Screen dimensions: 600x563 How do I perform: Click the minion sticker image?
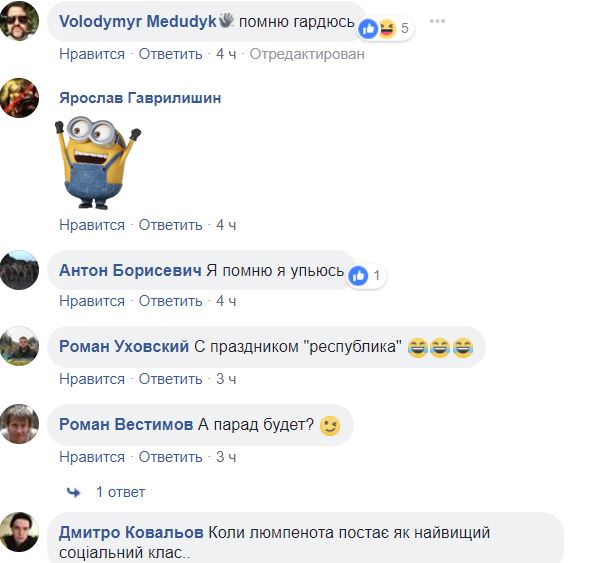pyautogui.click(x=98, y=163)
